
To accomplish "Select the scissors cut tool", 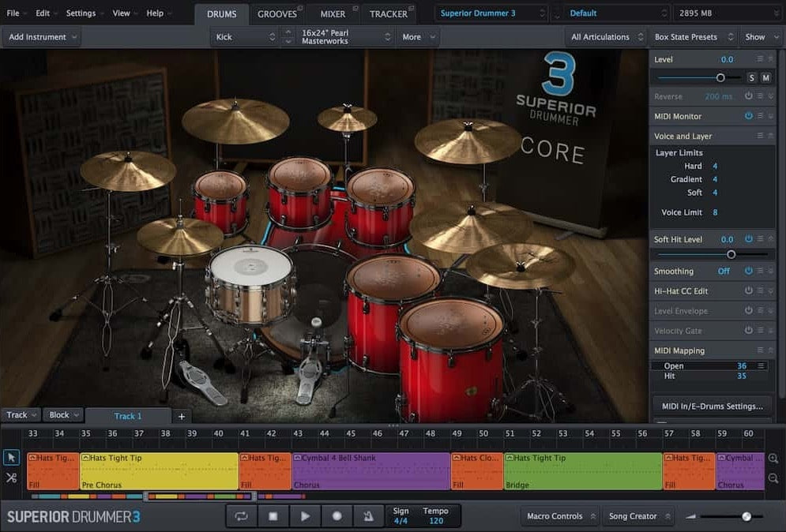I will pos(11,478).
